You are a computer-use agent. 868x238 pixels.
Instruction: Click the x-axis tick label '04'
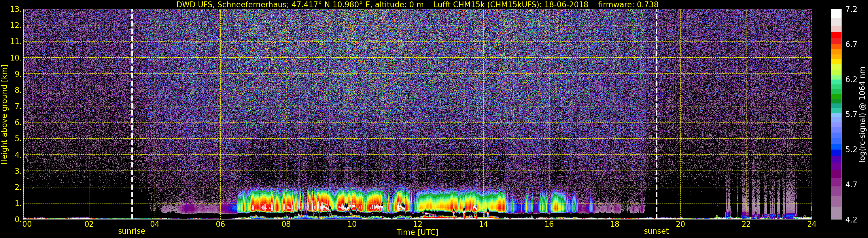tap(155, 224)
